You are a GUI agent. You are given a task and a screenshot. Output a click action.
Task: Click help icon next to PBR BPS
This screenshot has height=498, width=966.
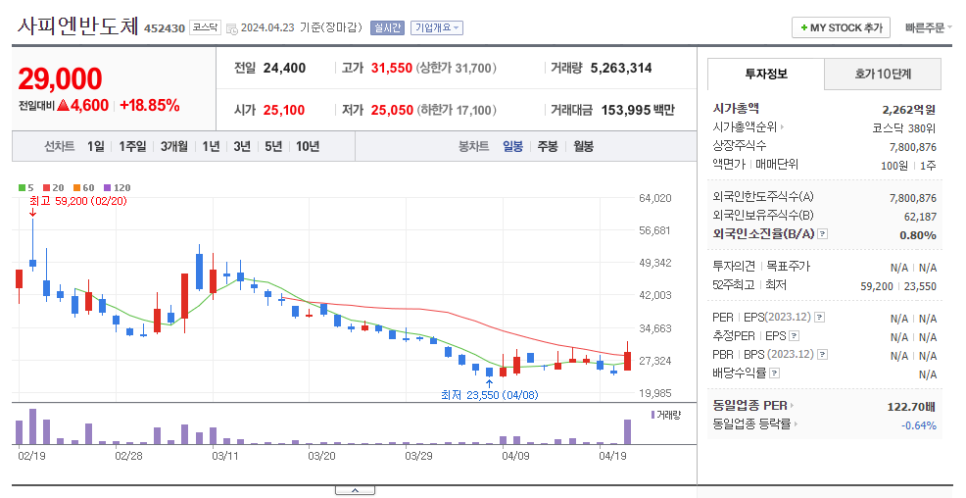(822, 354)
